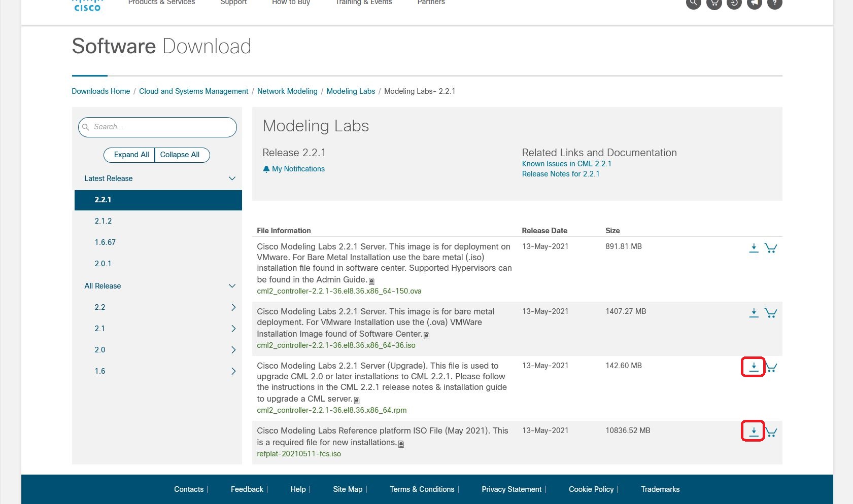The height and width of the screenshot is (504, 853).
Task: Open Site Map footer link
Action: click(348, 489)
